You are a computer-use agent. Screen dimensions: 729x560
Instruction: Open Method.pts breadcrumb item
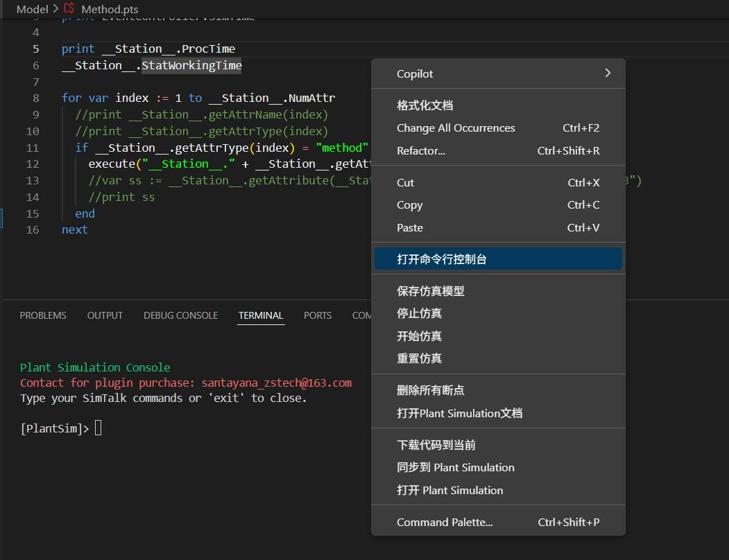coord(110,9)
